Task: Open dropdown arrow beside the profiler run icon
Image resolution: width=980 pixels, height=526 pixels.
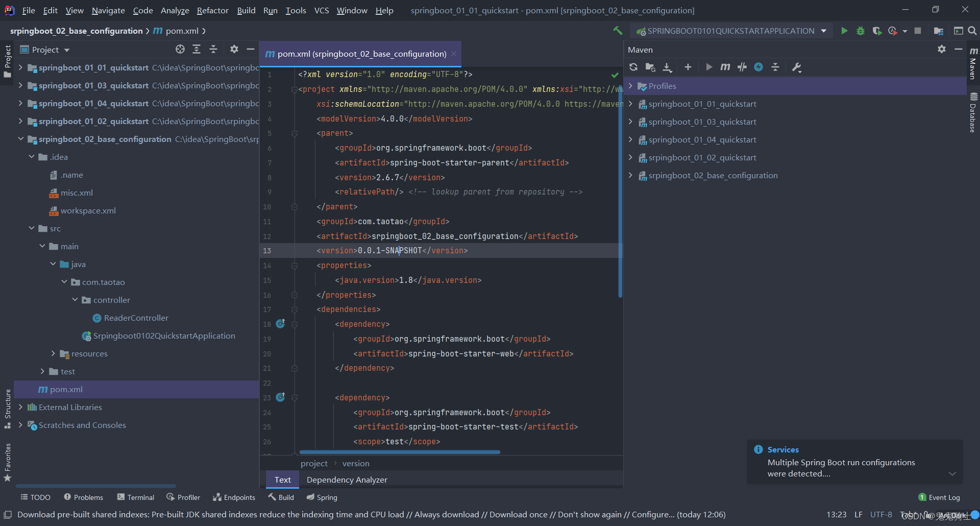Action: click(905, 31)
